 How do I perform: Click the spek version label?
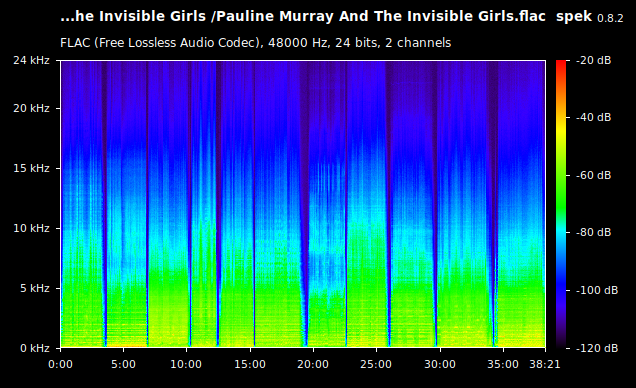(x=589, y=17)
